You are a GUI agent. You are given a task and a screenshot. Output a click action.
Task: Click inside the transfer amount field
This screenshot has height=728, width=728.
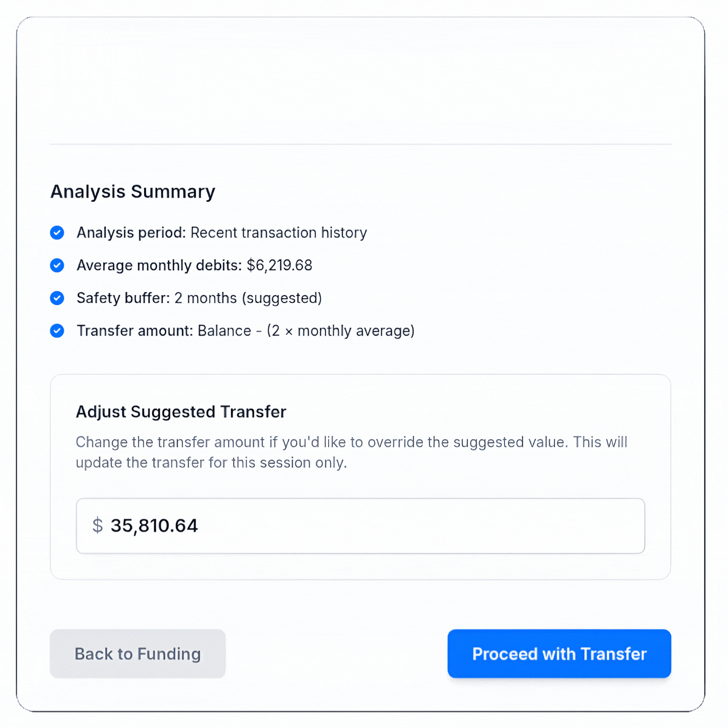point(360,526)
